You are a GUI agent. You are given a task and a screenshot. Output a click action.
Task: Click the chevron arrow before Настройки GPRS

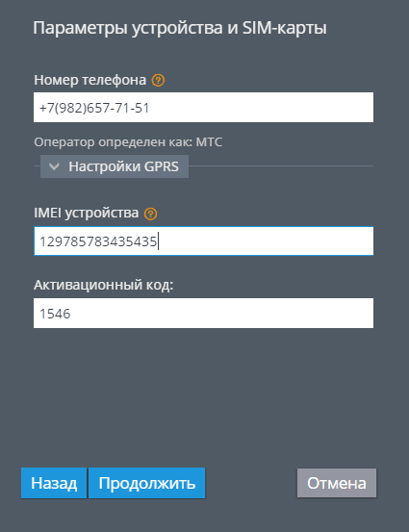click(54, 166)
